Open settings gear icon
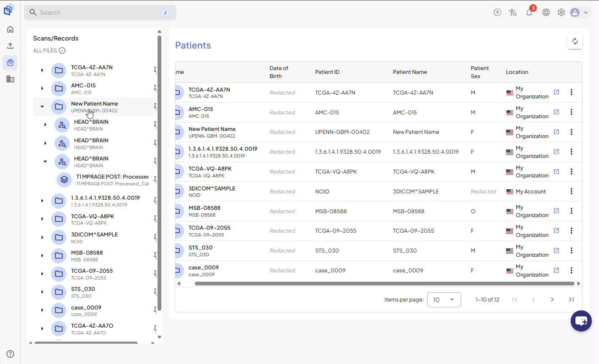 (x=561, y=13)
